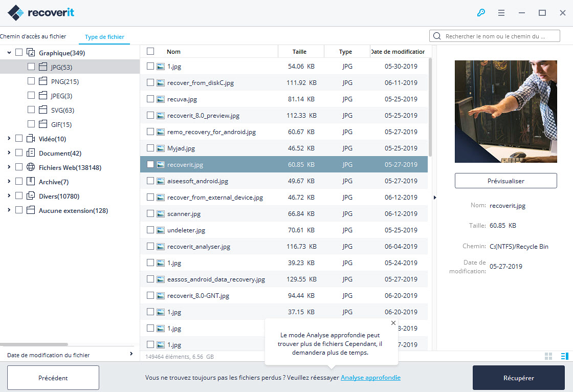Check the SVG(63) checkbox
The height and width of the screenshot is (392, 573).
click(x=31, y=110)
